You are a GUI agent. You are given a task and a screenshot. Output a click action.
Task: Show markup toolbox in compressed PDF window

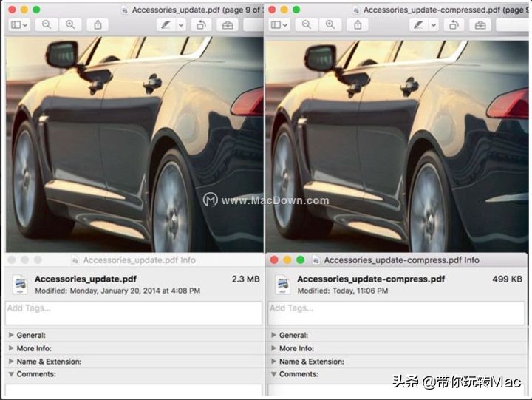click(480, 25)
